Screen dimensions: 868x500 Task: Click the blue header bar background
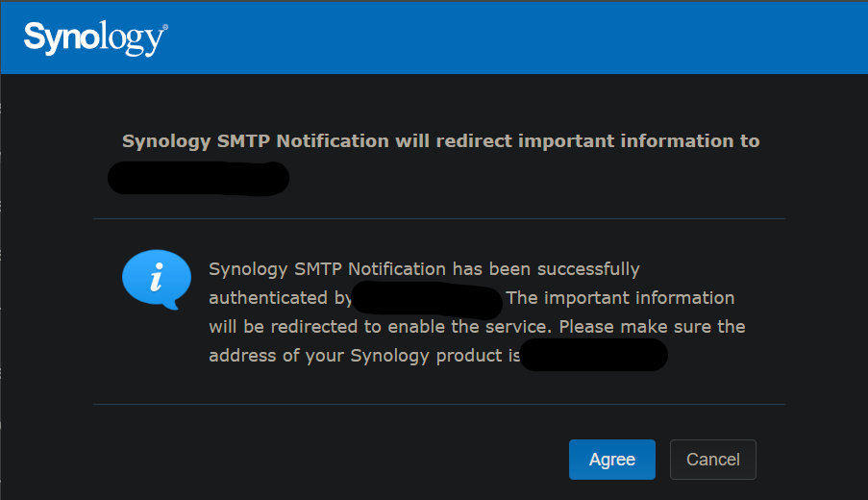click(x=498, y=37)
